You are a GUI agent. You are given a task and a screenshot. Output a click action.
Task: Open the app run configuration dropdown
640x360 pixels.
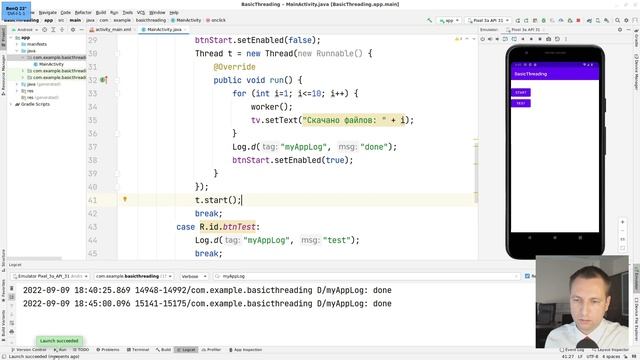coord(449,20)
